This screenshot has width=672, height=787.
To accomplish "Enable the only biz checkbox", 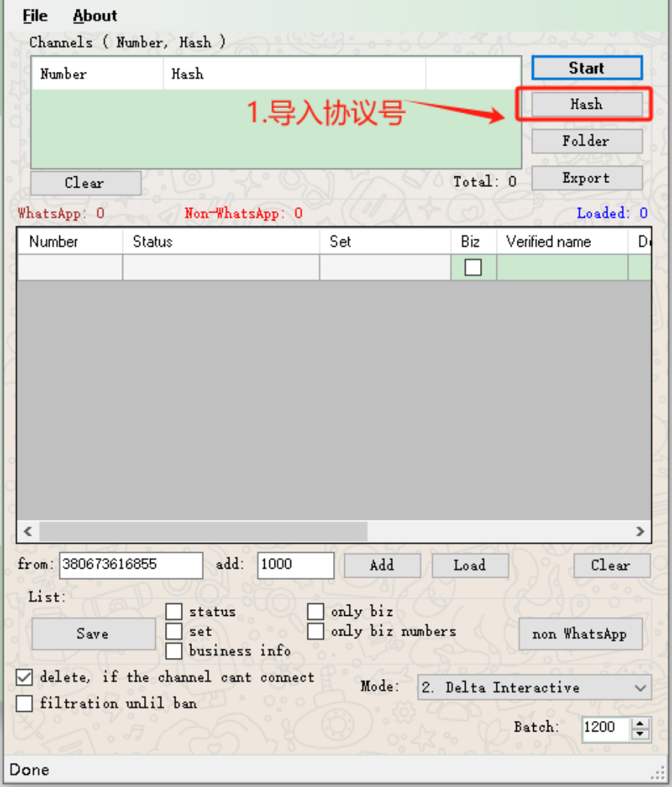I will 315,612.
